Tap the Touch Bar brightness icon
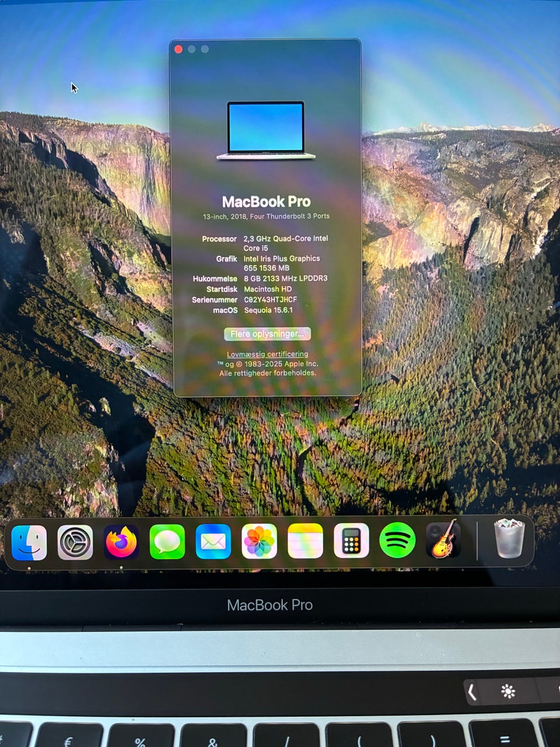Image resolution: width=560 pixels, height=747 pixels. [508, 692]
